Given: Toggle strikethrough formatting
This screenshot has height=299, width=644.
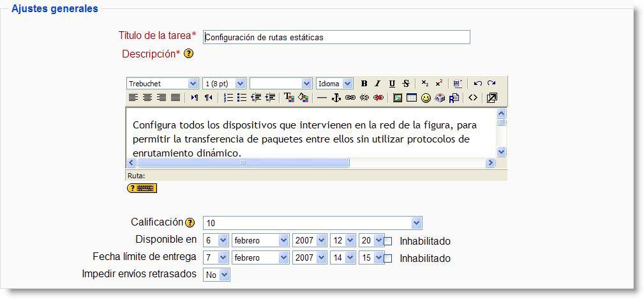Looking at the screenshot, I should tap(406, 84).
